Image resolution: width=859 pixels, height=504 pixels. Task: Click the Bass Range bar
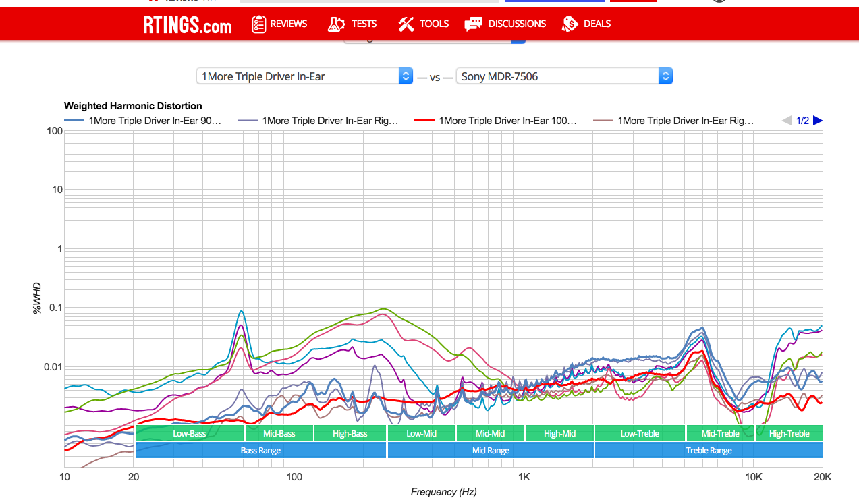pyautogui.click(x=260, y=450)
